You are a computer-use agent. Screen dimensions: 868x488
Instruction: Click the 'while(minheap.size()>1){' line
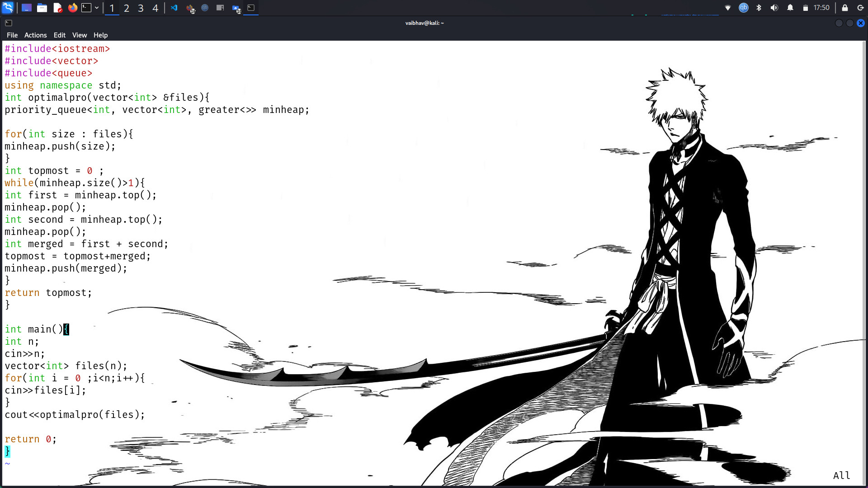[75, 183]
